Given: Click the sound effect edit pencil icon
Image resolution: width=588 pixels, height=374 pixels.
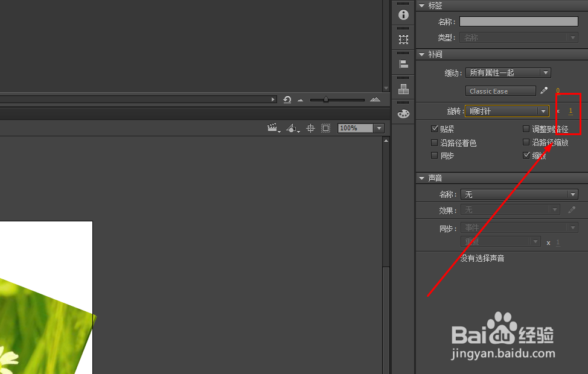Looking at the screenshot, I should [572, 209].
